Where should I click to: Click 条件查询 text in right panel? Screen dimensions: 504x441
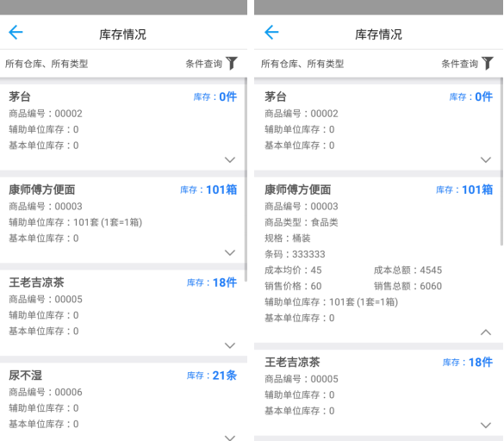click(460, 64)
